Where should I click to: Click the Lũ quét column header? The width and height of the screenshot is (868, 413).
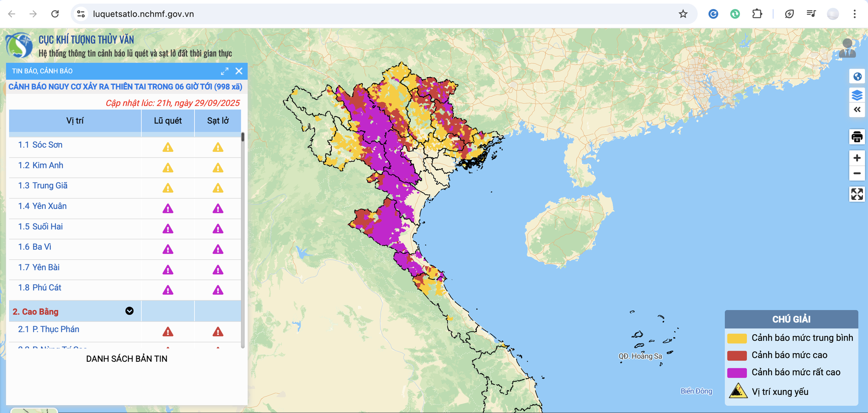(x=168, y=121)
